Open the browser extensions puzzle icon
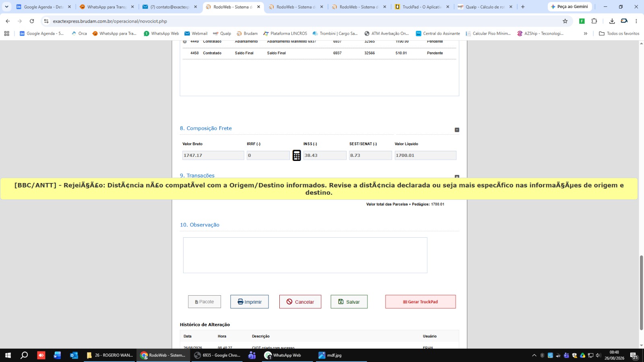 click(594, 21)
